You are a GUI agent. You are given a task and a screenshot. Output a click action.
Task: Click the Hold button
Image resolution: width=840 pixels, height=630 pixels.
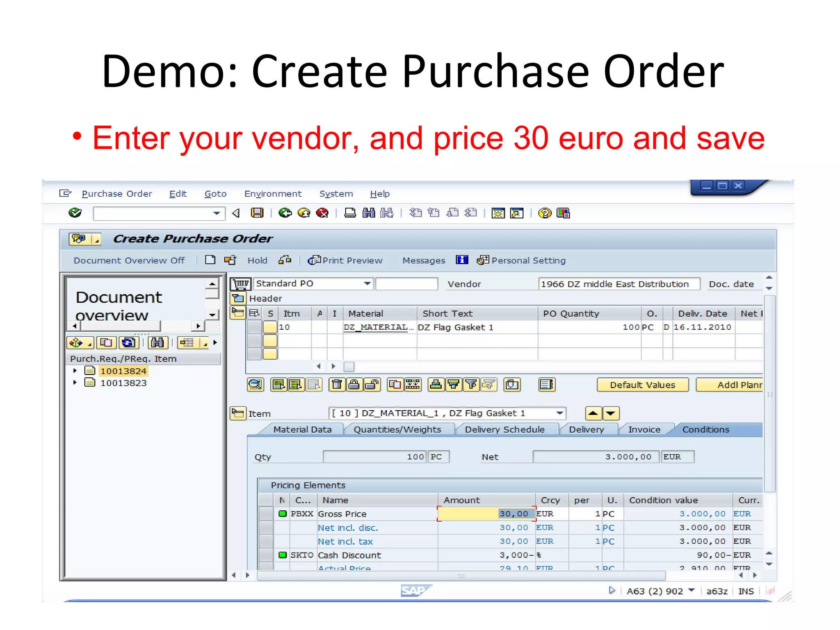257,260
